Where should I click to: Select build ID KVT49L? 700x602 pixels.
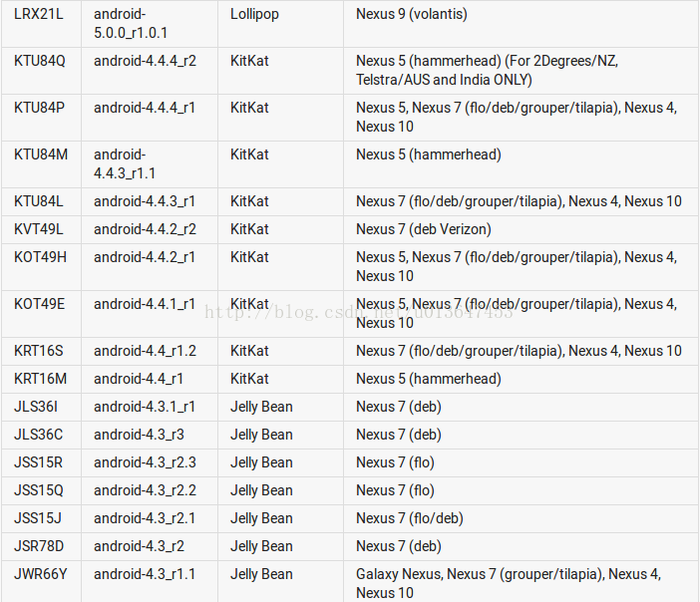39,229
